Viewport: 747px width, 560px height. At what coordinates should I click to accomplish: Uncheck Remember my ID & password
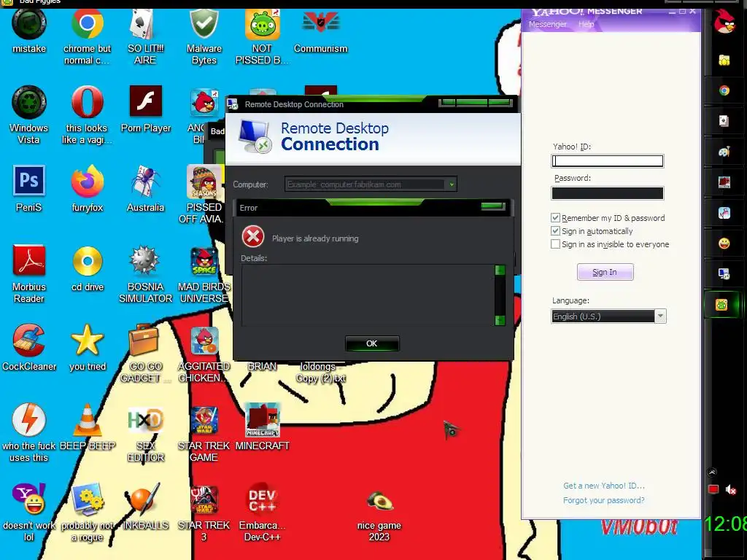[555, 217]
